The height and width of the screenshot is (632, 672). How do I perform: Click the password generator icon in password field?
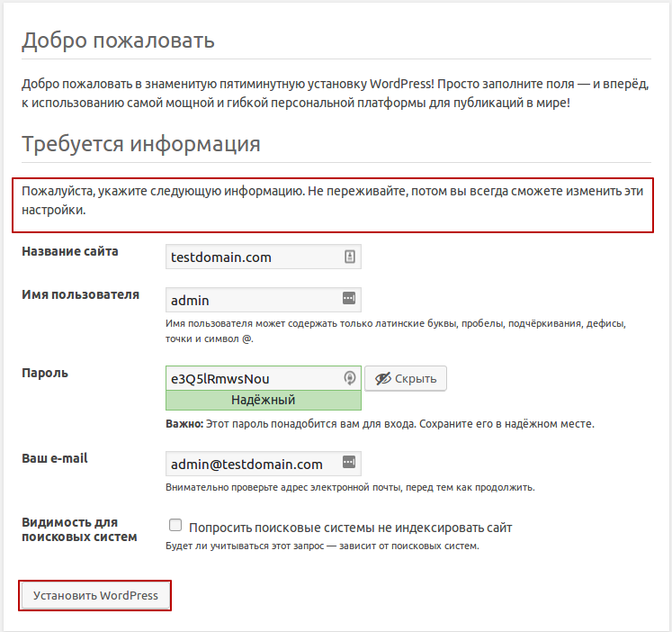click(x=350, y=379)
